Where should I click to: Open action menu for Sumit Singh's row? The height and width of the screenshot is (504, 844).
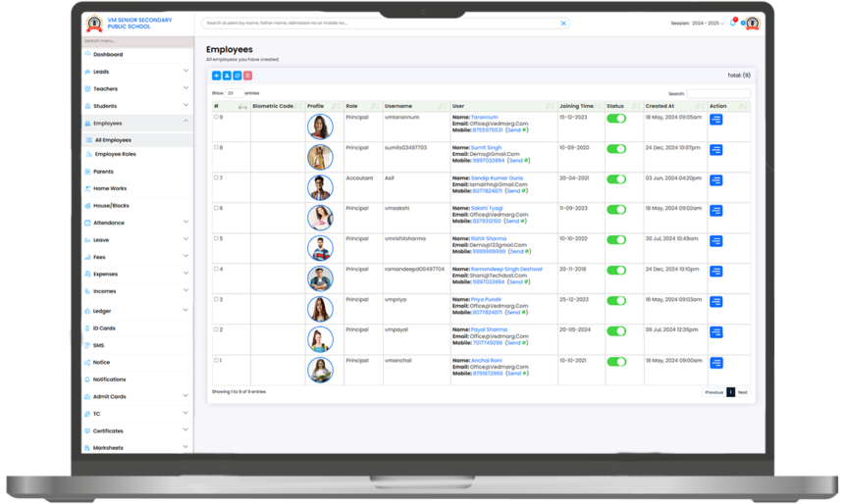(x=715, y=150)
